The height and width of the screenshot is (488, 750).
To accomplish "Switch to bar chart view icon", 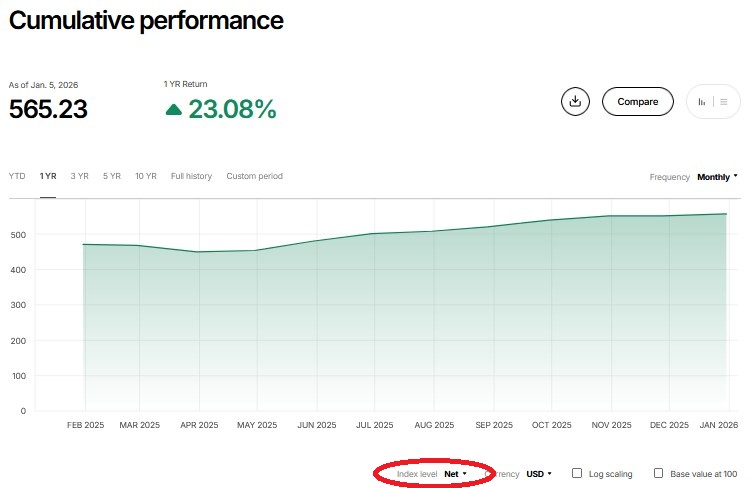I will [702, 101].
